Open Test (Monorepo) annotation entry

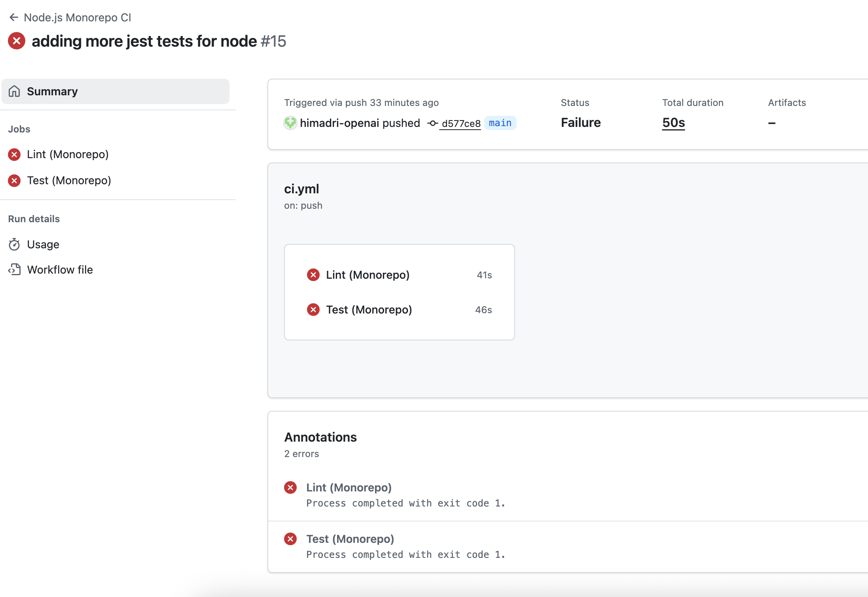[x=350, y=539]
